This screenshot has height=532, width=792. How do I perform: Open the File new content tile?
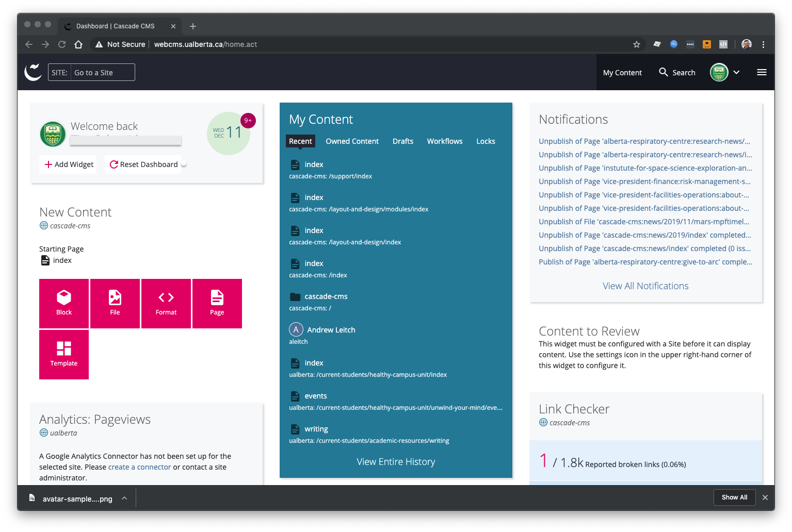115,304
